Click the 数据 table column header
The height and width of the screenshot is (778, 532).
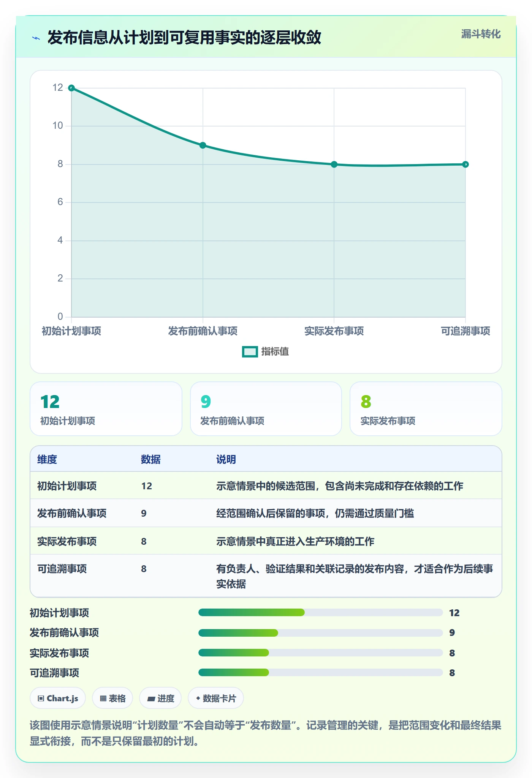point(151,459)
